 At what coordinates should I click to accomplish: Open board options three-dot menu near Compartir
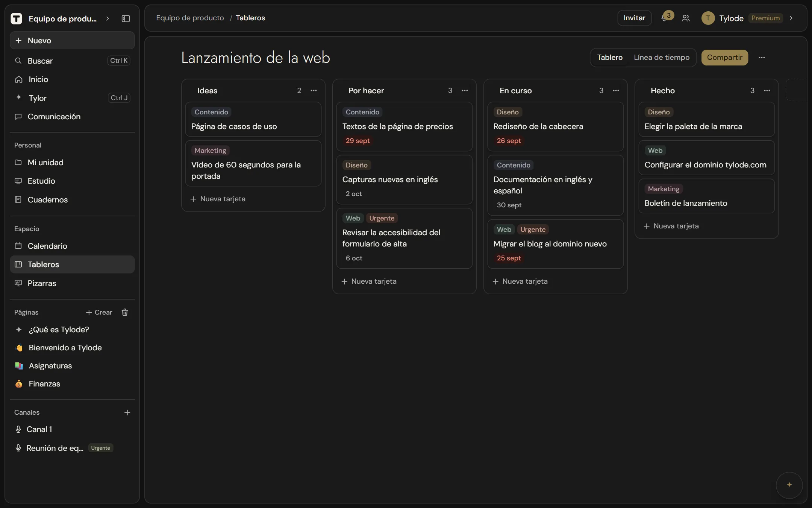762,58
